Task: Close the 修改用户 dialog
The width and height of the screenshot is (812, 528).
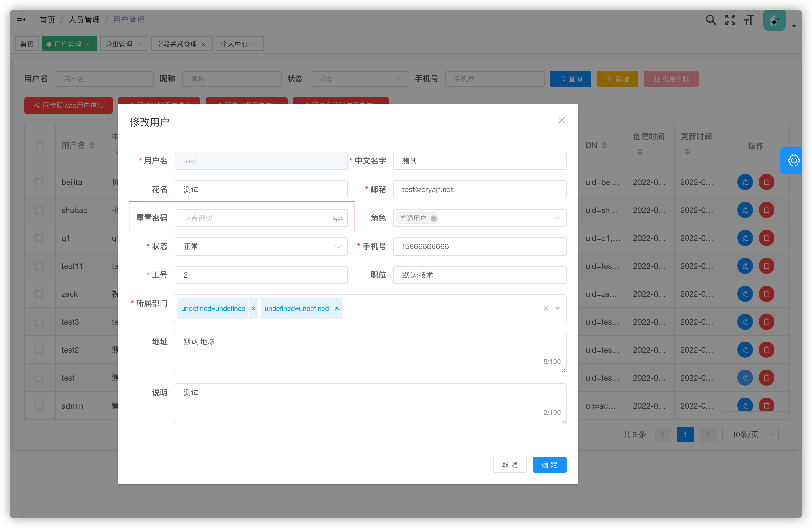Action: tap(561, 120)
